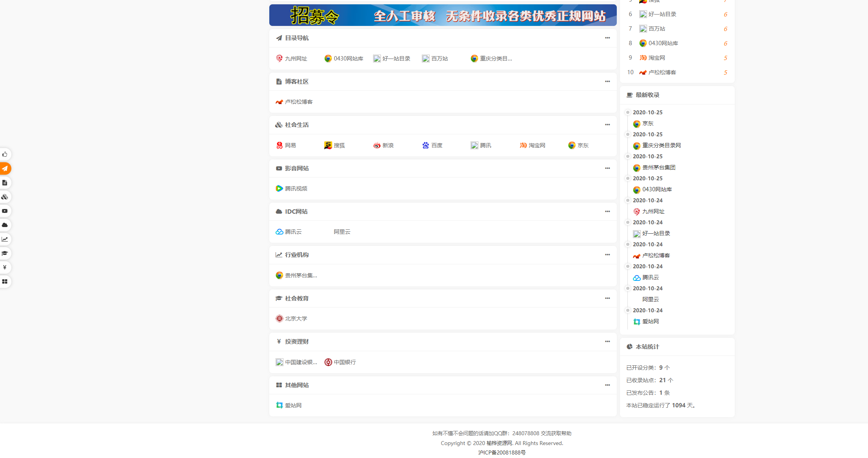Open 好一站目录 in the 目录导航 section
Screen dimensions: 868x458
(392, 59)
